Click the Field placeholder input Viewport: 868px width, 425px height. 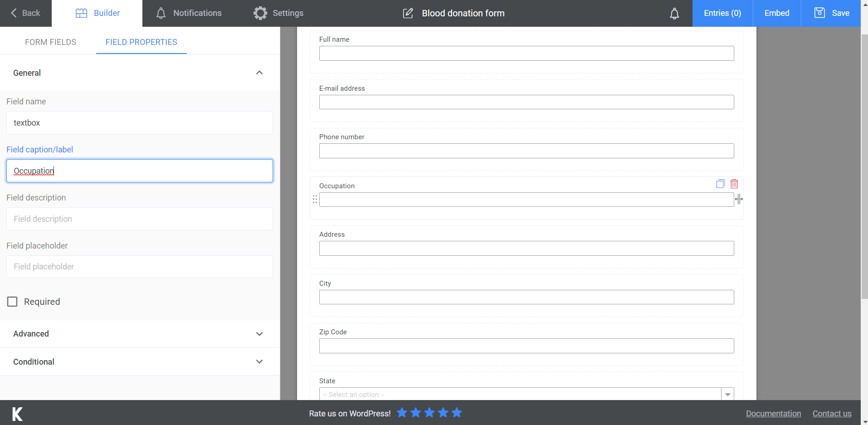click(x=139, y=267)
